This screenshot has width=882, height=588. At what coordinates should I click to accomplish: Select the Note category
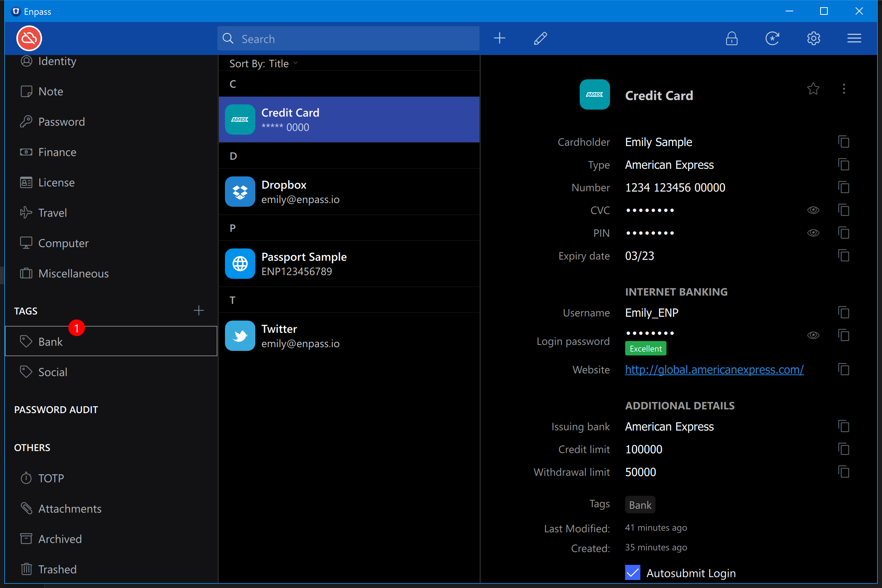tap(111, 91)
